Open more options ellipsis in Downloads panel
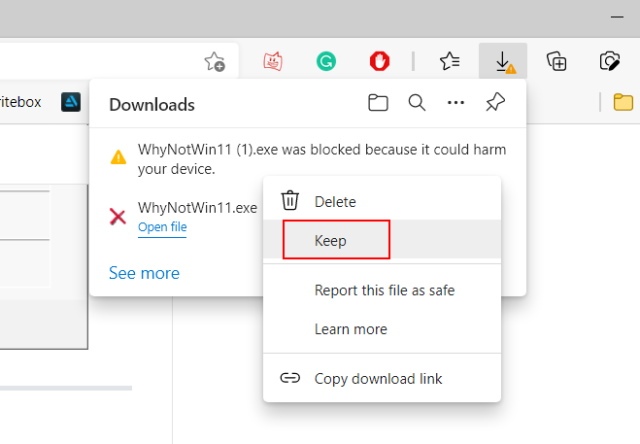 (x=456, y=103)
